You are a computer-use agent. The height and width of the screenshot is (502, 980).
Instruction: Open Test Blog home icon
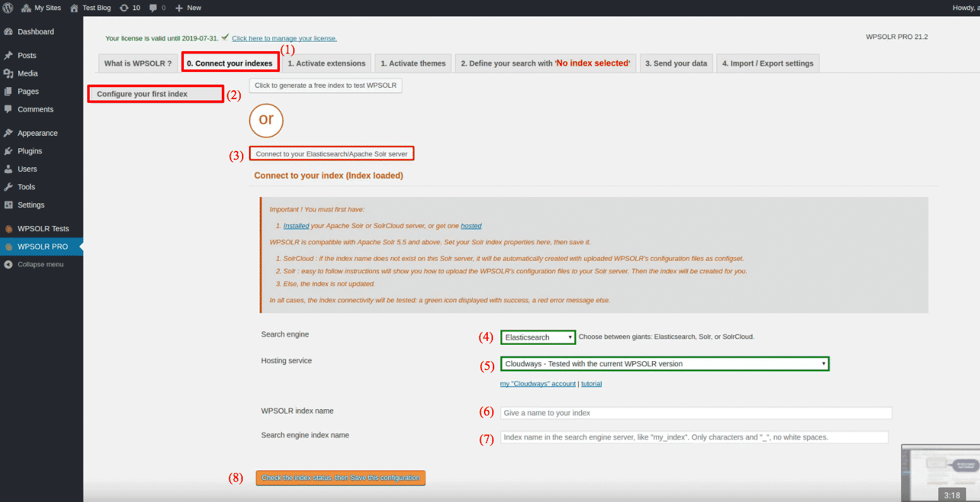tap(75, 8)
